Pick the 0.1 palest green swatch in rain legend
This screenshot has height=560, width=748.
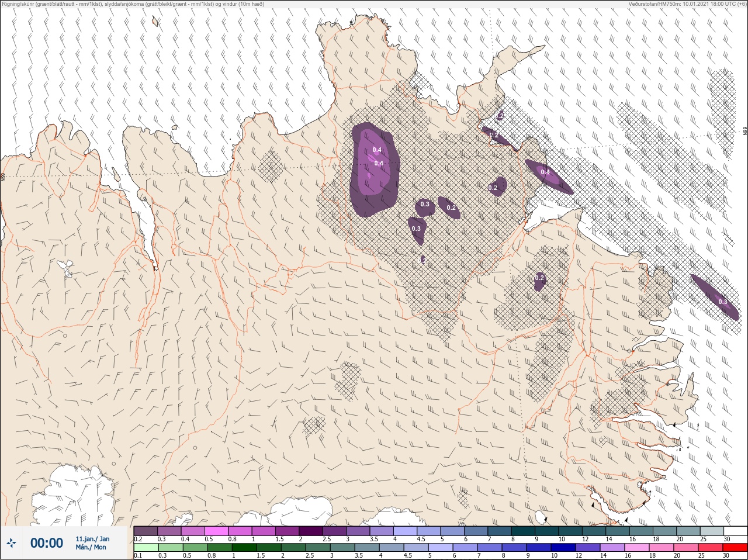click(146, 548)
